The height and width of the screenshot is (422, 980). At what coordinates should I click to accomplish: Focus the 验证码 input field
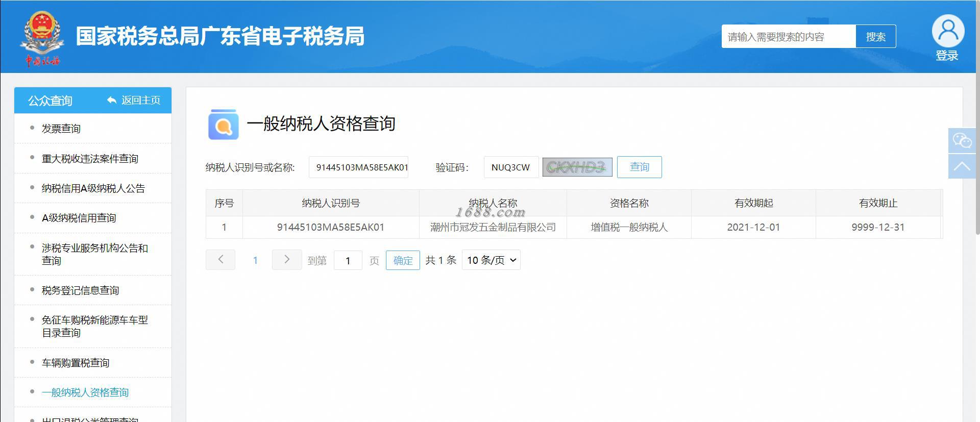pyautogui.click(x=511, y=167)
